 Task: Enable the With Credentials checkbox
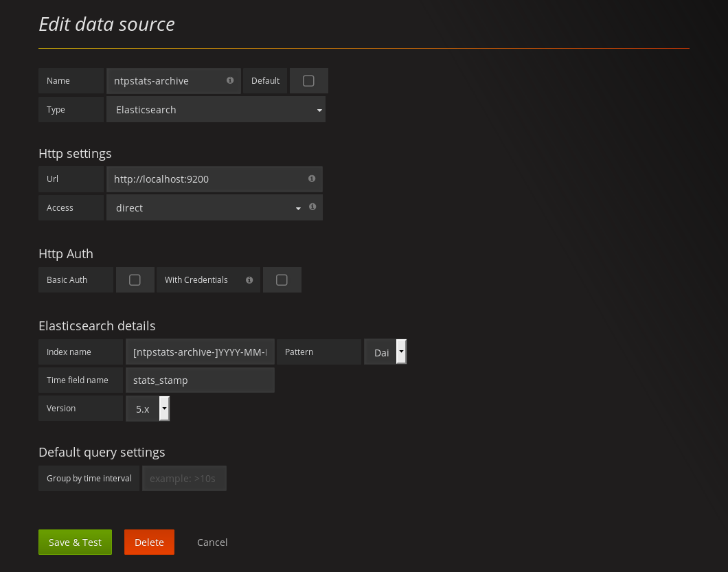tap(282, 280)
